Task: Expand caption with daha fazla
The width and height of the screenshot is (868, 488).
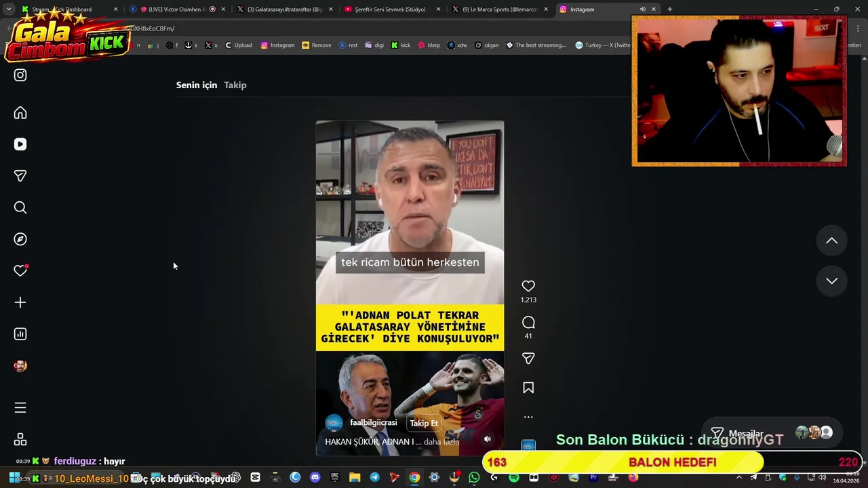Action: click(442, 441)
